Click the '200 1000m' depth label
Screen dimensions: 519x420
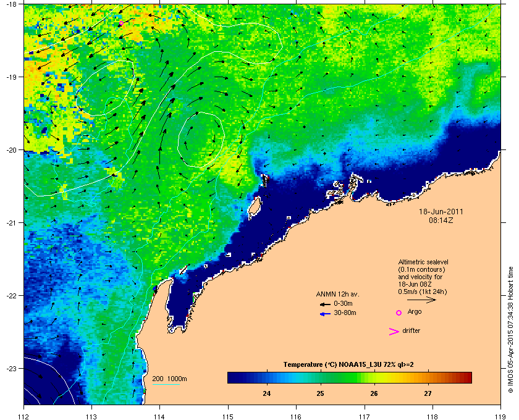point(169,379)
